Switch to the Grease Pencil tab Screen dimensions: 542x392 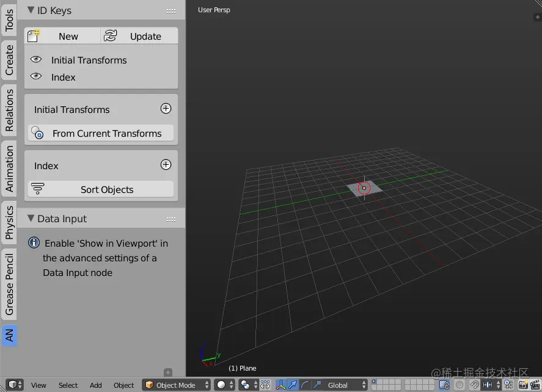click(9, 285)
